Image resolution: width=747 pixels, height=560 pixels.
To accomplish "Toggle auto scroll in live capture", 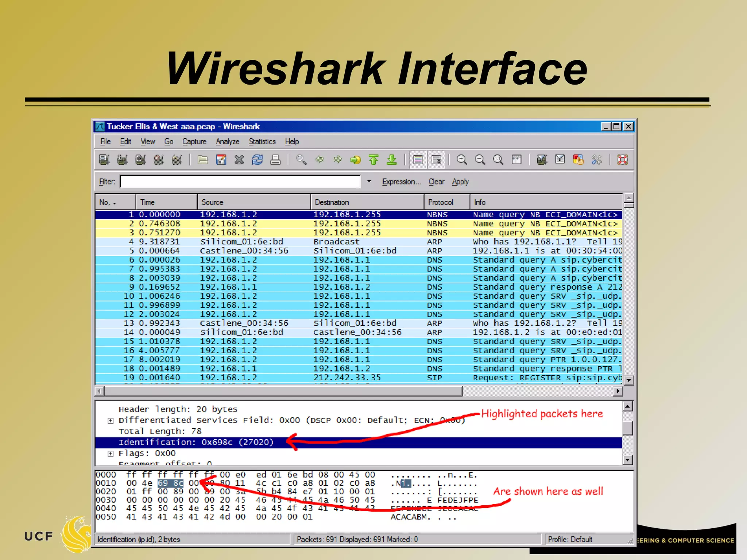I will click(x=436, y=160).
